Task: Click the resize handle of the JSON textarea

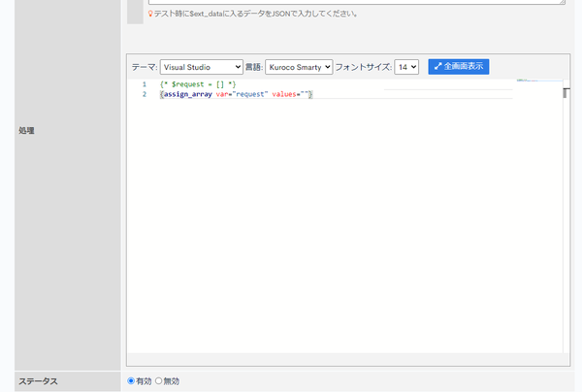Action: [x=563, y=2]
